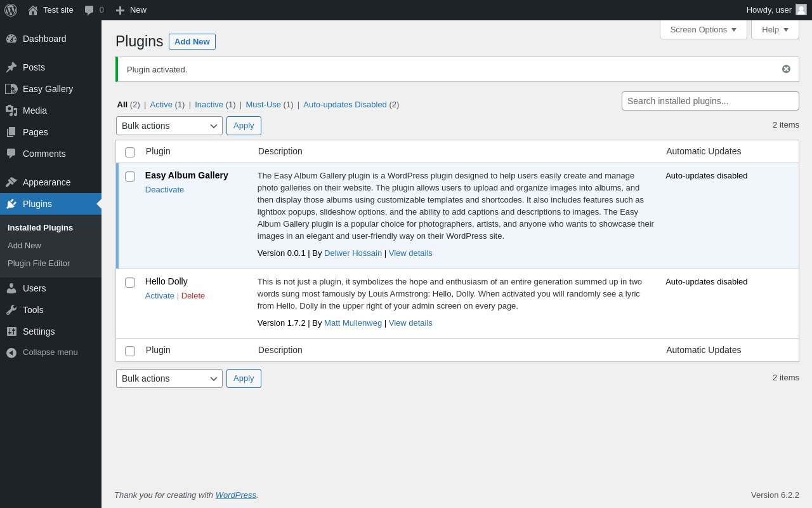Click the Media sidebar icon
The image size is (812, 508).
[x=11, y=110]
